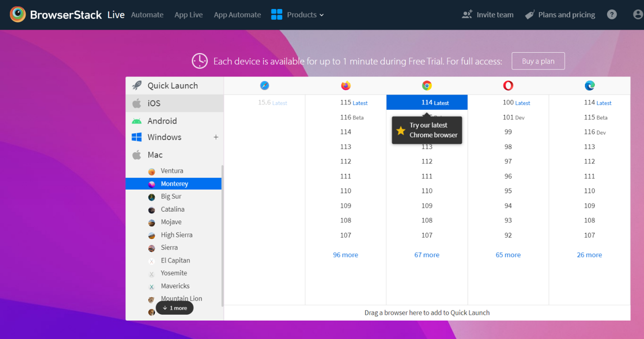Click the Firefox browser column icon
The width and height of the screenshot is (644, 339).
(x=346, y=86)
